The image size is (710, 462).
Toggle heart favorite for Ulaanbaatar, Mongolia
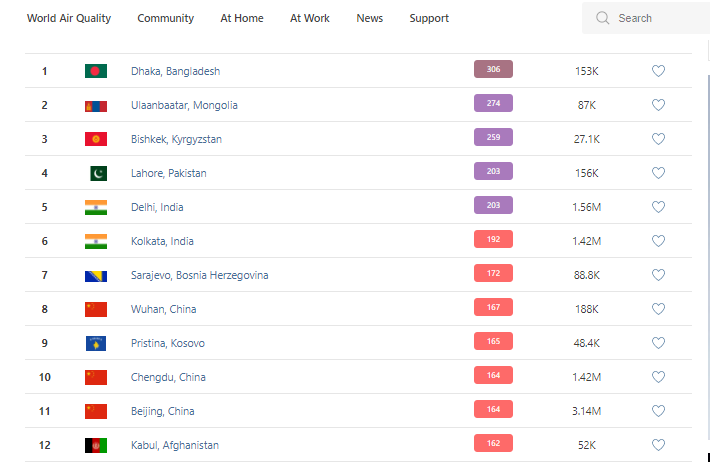pyautogui.click(x=658, y=105)
